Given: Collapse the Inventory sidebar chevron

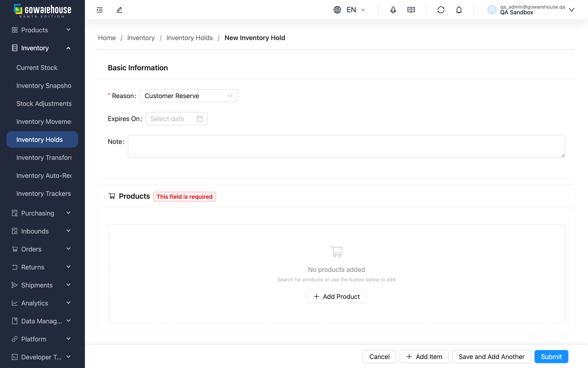Looking at the screenshot, I should pos(69,48).
